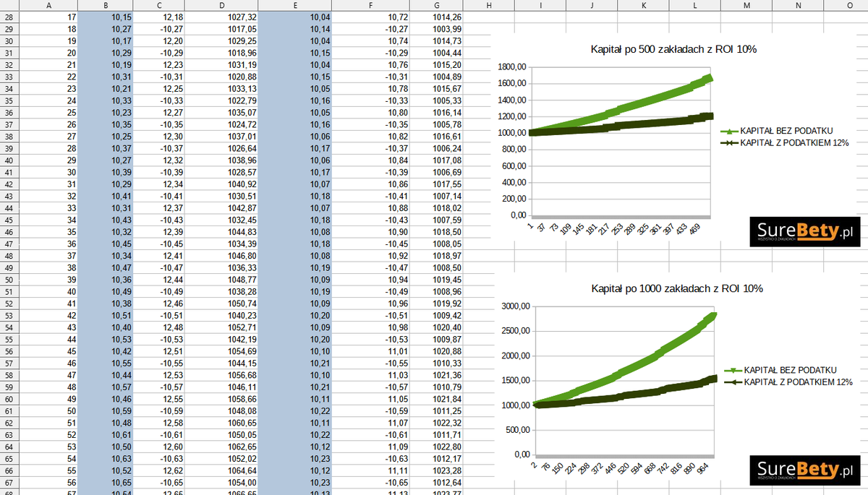Select column header A

[48, 5]
